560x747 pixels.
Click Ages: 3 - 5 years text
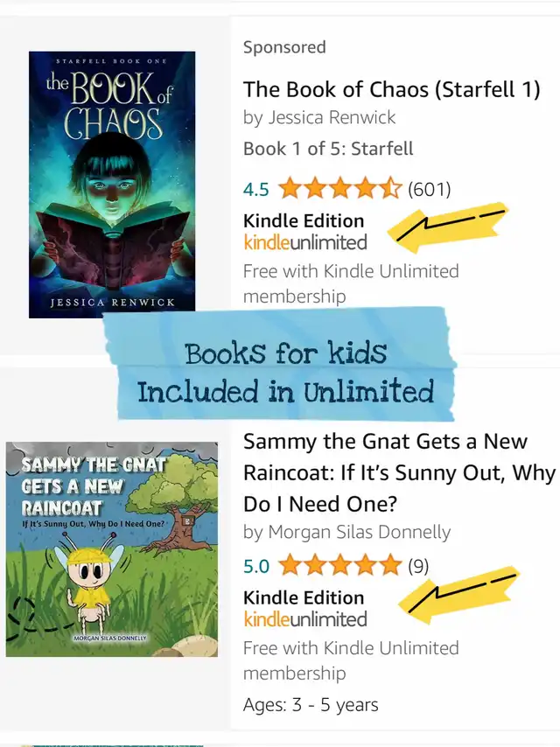pyautogui.click(x=311, y=705)
